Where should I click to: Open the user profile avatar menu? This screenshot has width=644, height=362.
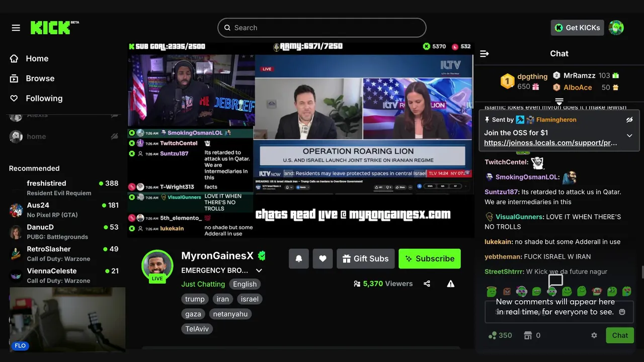[x=616, y=28]
